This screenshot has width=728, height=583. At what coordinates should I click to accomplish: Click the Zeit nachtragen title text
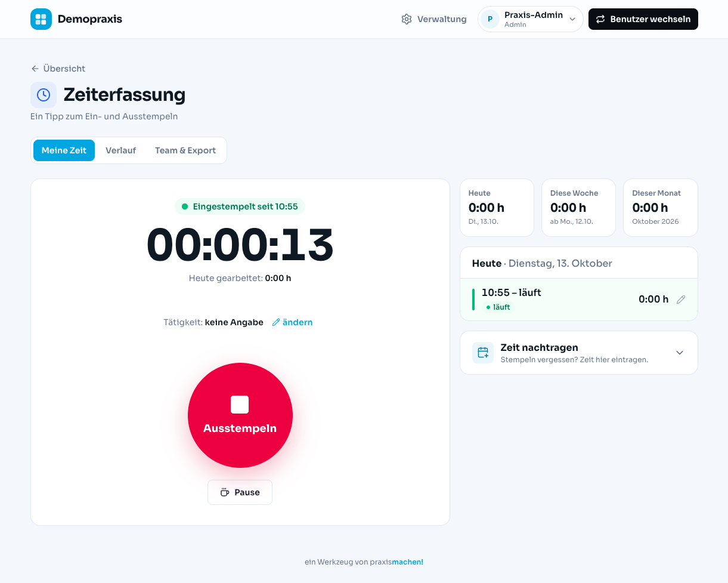(540, 347)
